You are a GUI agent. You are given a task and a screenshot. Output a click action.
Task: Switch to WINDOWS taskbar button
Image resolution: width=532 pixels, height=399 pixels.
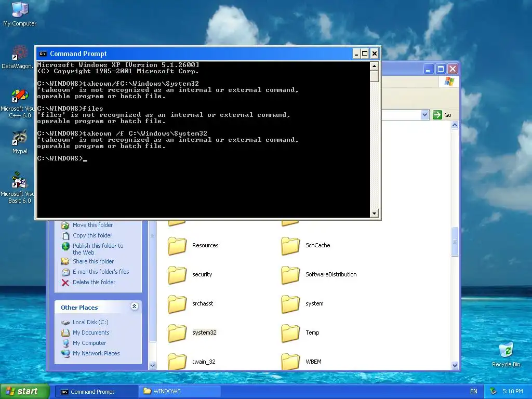(x=180, y=392)
